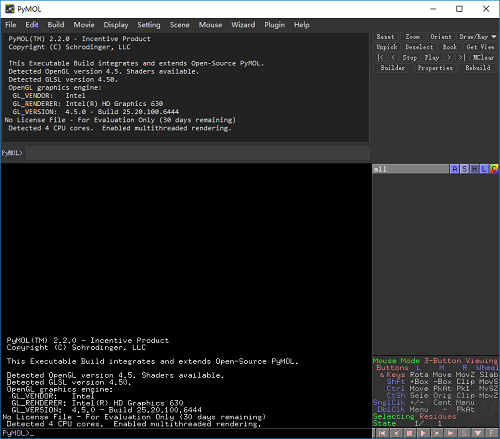
Task: Jump to last state in bottom player
Action: click(450, 433)
